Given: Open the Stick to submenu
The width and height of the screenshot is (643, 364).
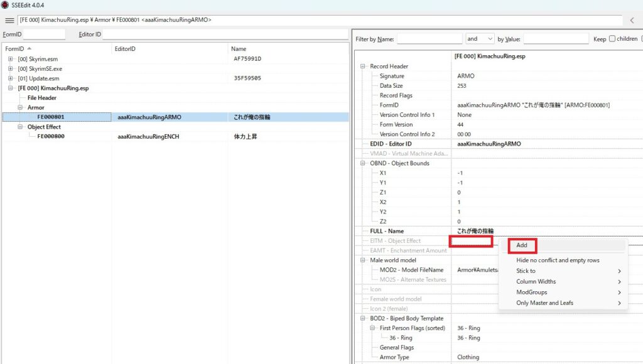Looking at the screenshot, I should pyautogui.click(x=526, y=271).
